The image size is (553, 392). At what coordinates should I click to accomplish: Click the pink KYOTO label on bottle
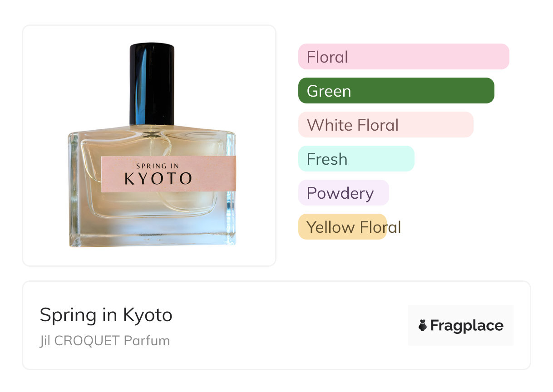[x=168, y=174]
